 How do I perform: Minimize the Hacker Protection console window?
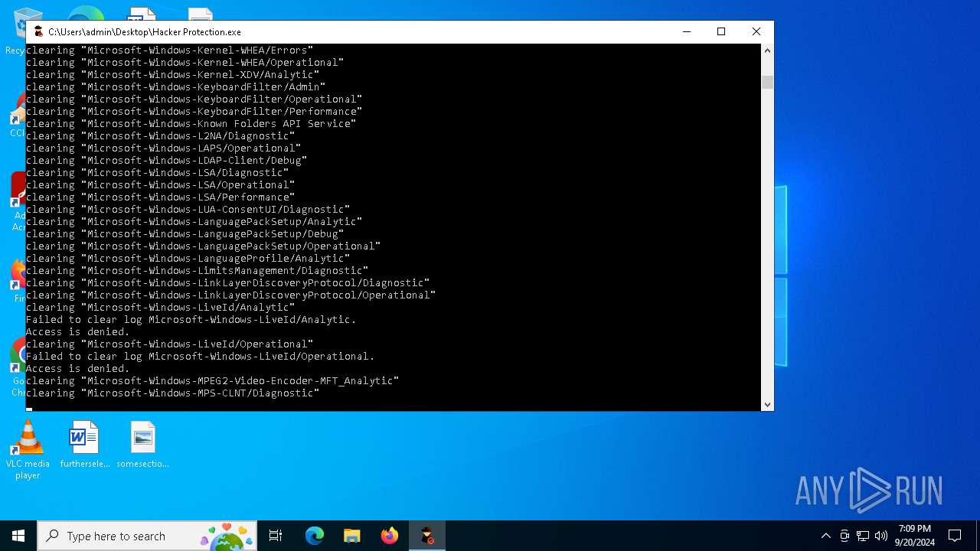pyautogui.click(x=686, y=31)
